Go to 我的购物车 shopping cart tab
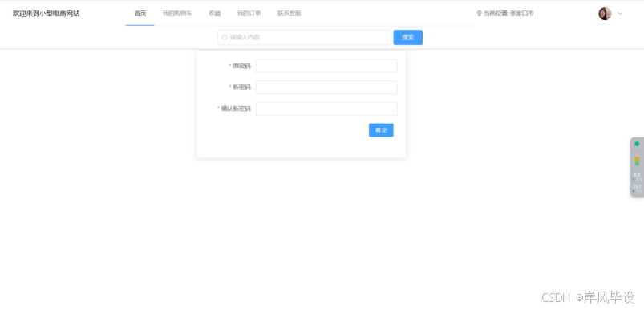The height and width of the screenshot is (310, 644). [x=177, y=14]
